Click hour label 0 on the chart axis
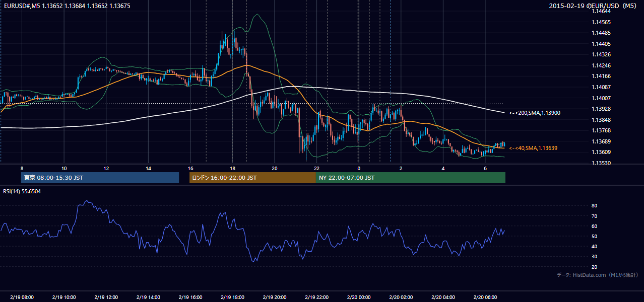 358,168
